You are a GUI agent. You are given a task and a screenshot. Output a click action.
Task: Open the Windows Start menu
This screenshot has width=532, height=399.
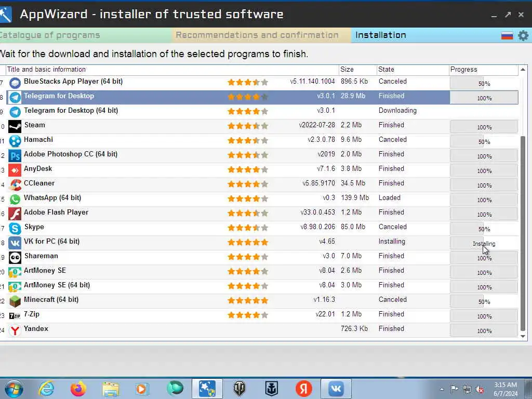[x=14, y=389]
